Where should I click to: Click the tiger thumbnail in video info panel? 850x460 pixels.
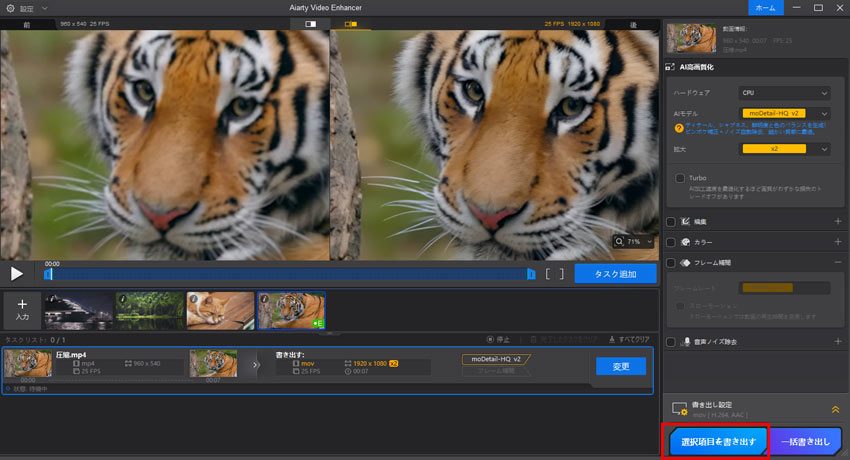[691, 38]
